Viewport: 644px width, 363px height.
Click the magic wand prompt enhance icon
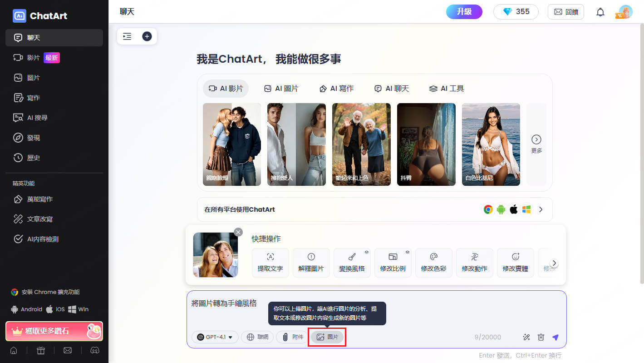click(x=526, y=337)
